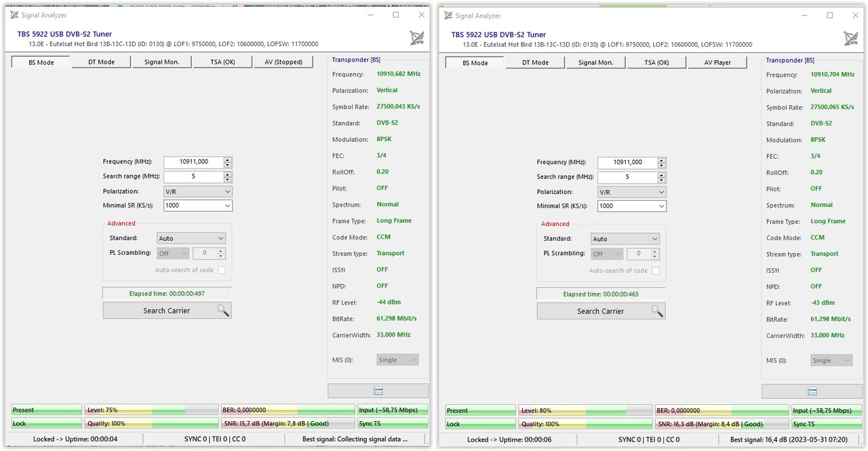868x451 pixels.
Task: Select TSA (OK) tab in right window
Action: click(656, 62)
